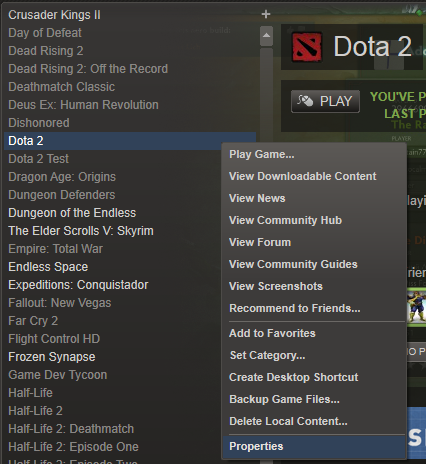
Task: Select Crusader Kings II in the library list
Action: click(54, 15)
